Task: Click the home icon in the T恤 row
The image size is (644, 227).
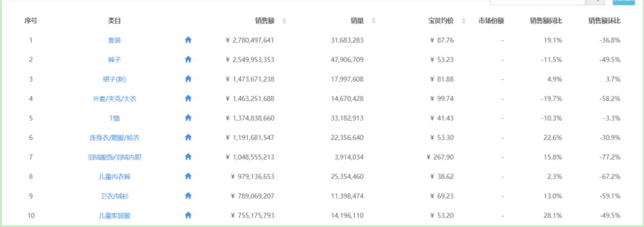Action: (188, 118)
